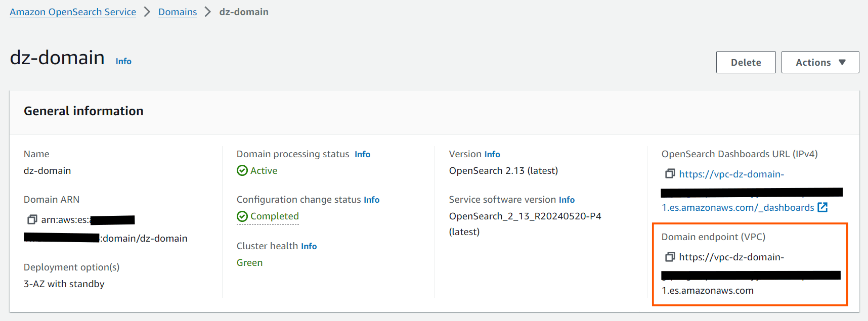The width and height of the screenshot is (868, 321).
Task: Click the OpenSearch Dashboards URL (IPv4) label
Action: [x=740, y=154]
